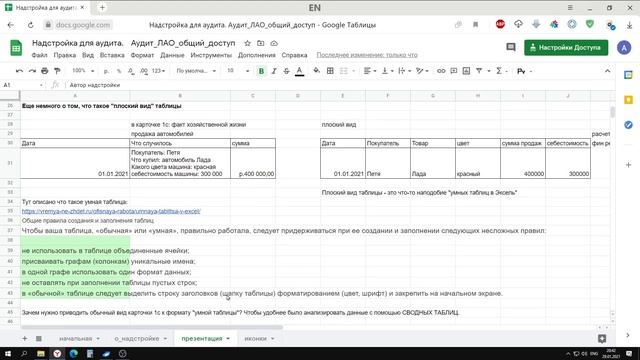Open the Keep side panel icon
The image size is (640, 360).
[629, 100]
